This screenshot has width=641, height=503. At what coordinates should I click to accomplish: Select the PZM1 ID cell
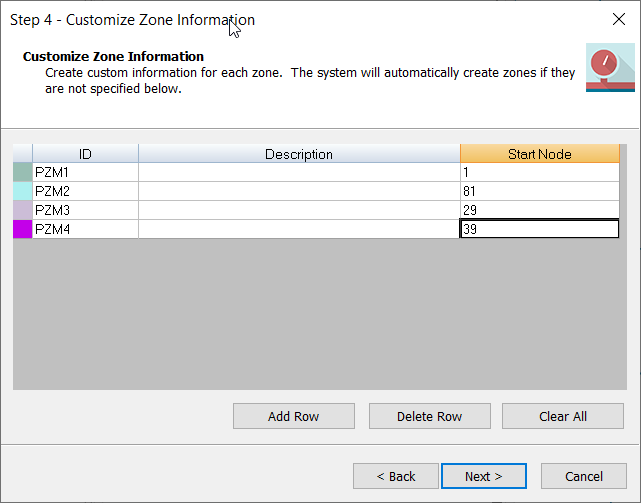point(85,172)
